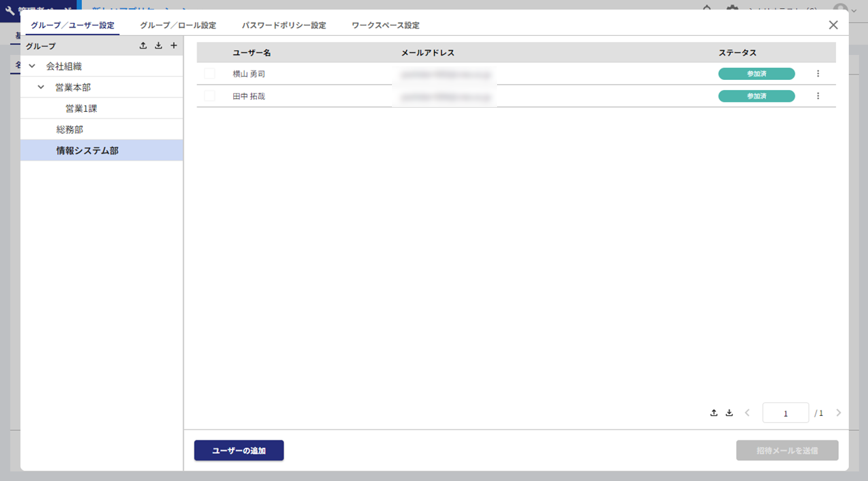
Task: Click the group upload icon in group panel
Action: coord(142,46)
